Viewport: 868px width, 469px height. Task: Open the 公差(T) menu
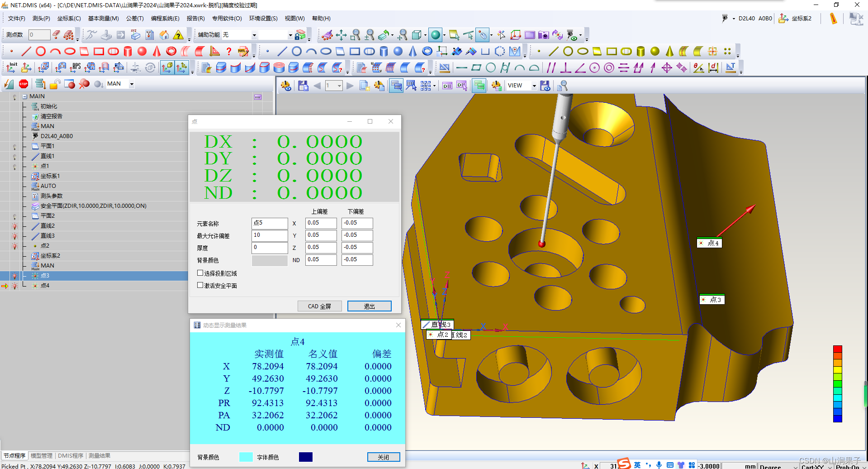click(135, 19)
